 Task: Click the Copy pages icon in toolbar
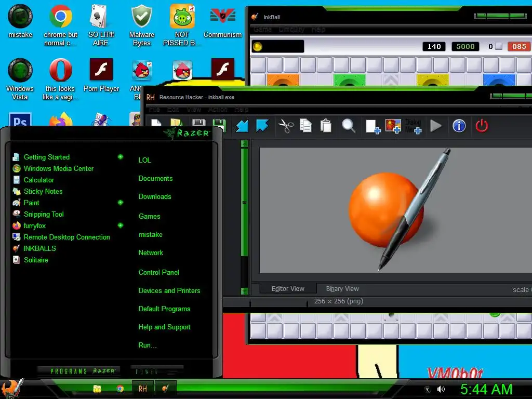[x=305, y=126]
